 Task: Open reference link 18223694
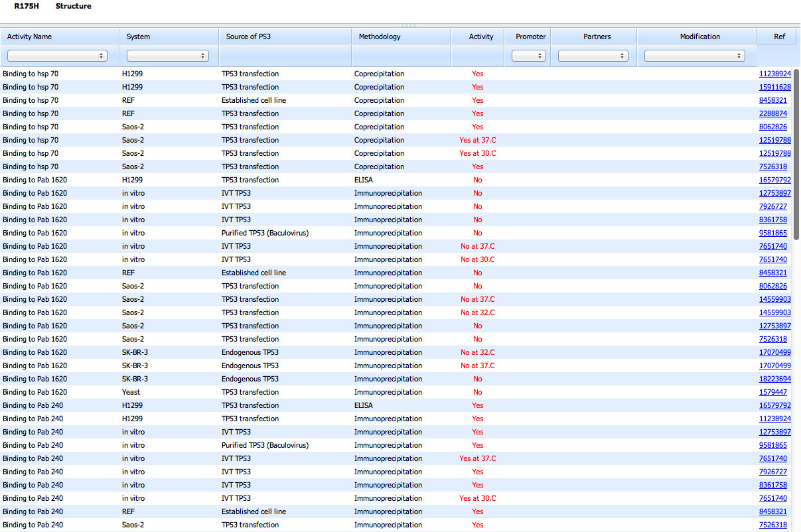[774, 379]
